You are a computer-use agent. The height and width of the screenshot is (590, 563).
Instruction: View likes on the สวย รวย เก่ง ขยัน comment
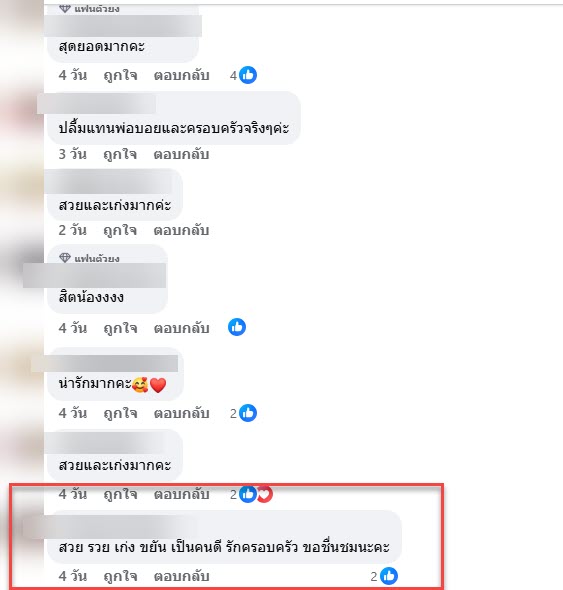click(x=384, y=576)
